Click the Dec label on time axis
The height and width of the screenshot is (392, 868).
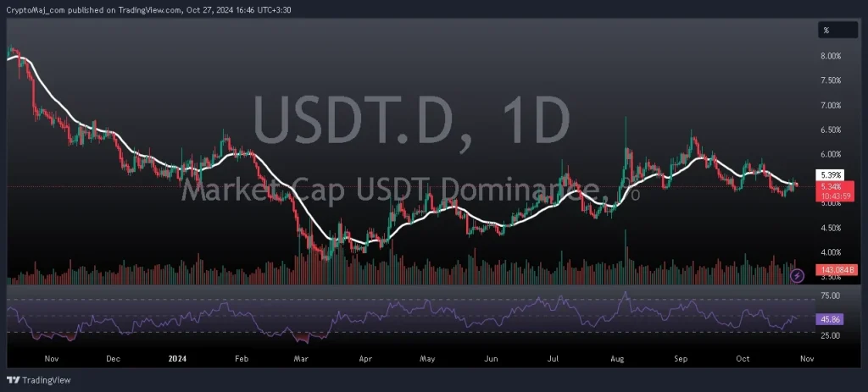[x=113, y=359]
